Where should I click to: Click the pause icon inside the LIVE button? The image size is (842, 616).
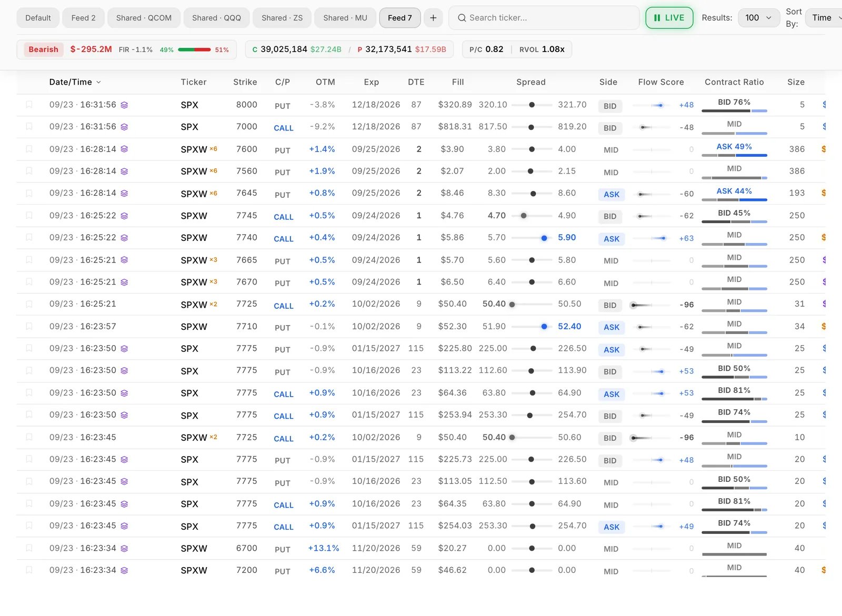657,18
